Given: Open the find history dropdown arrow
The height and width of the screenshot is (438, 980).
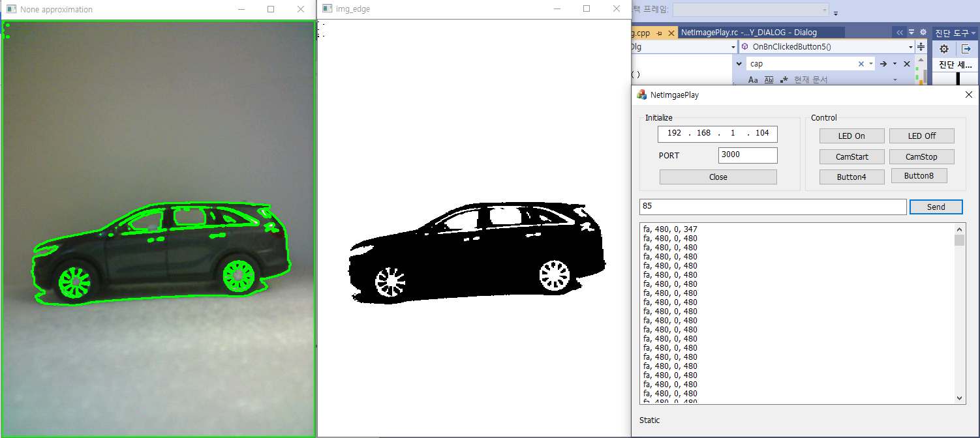Looking at the screenshot, I should (x=870, y=64).
